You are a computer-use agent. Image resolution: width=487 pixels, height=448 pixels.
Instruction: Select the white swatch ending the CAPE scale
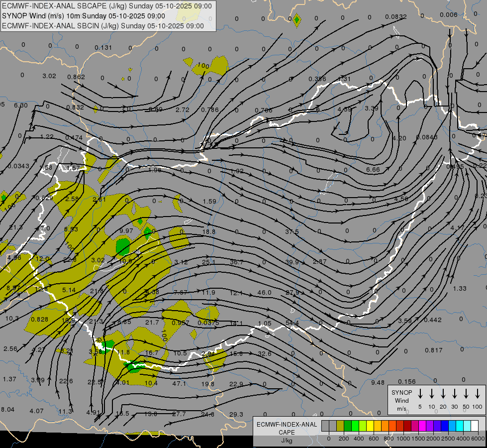pyautogui.click(x=475, y=426)
